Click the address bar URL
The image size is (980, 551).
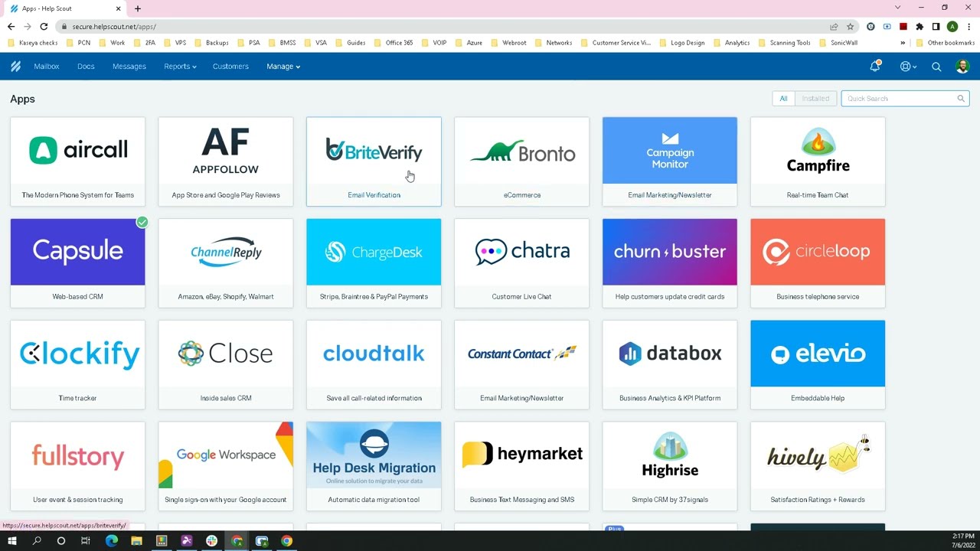click(114, 27)
